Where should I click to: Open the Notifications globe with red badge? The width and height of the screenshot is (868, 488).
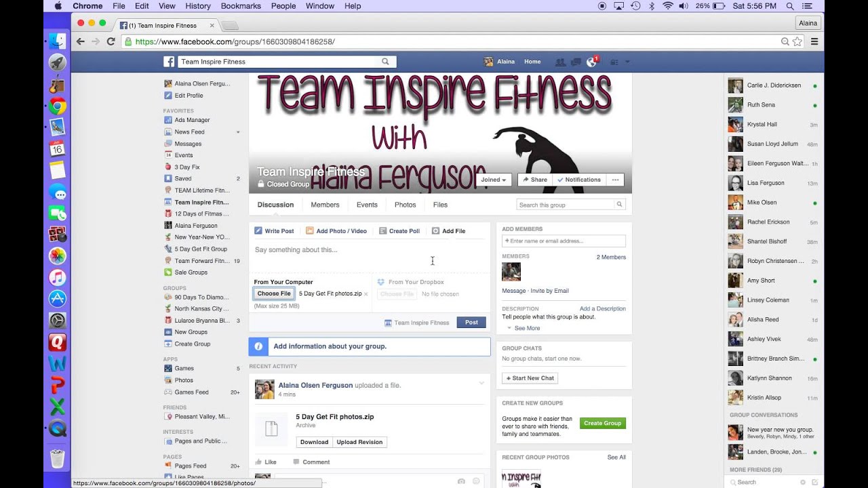pos(592,62)
